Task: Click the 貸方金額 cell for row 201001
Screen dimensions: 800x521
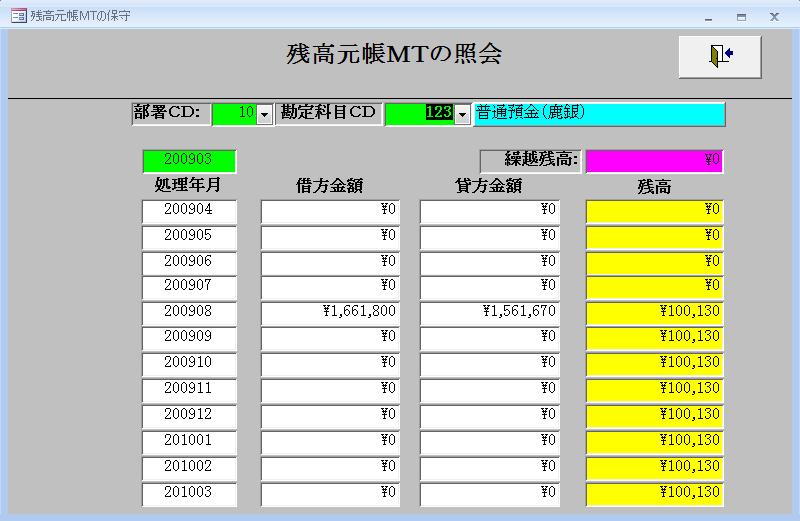Action: pos(489,441)
